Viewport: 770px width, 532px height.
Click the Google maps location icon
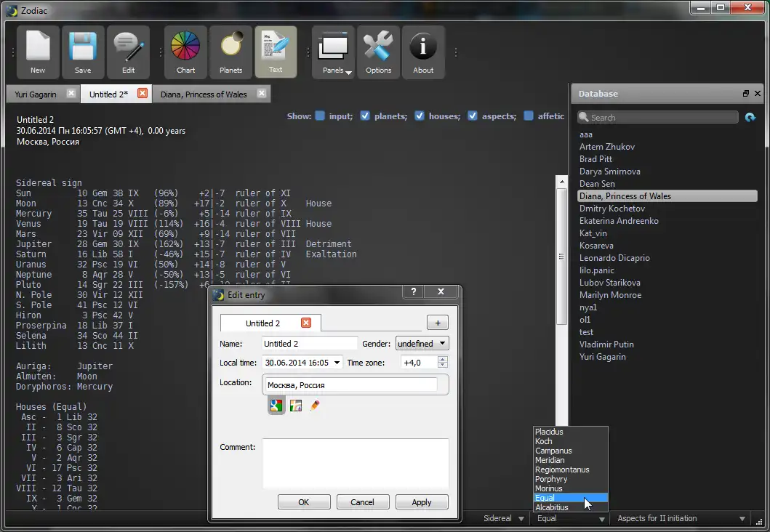276,406
